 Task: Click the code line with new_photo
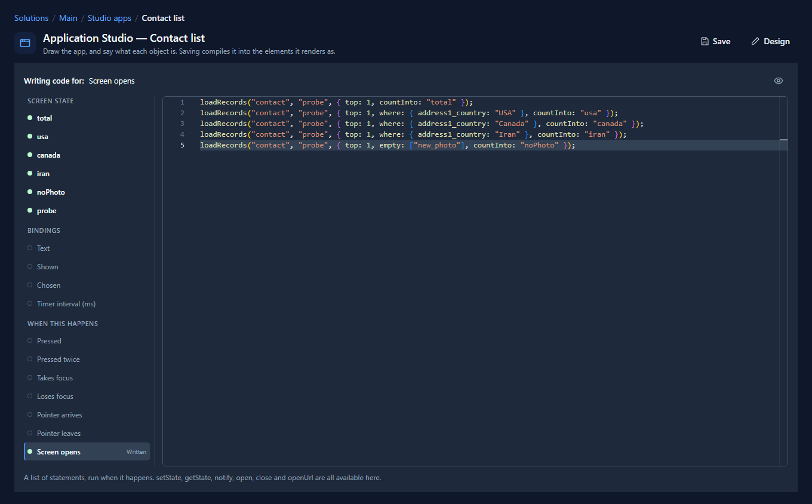point(387,145)
